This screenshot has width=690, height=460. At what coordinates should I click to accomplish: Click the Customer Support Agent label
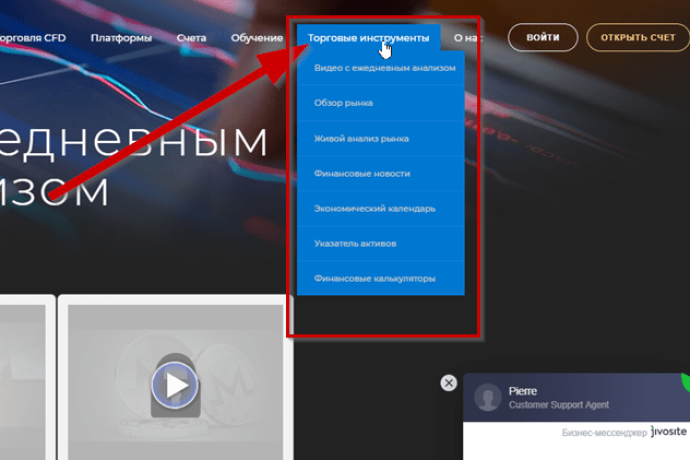[x=559, y=405]
